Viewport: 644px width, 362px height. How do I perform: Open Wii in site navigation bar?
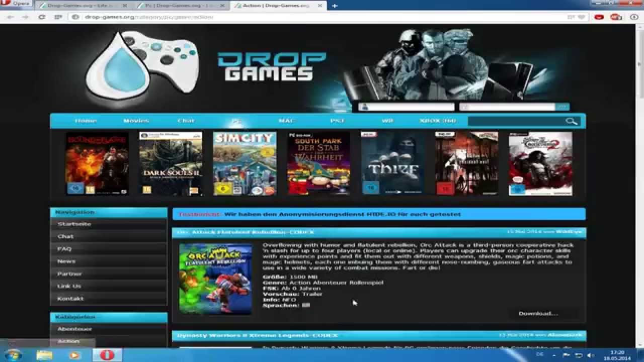click(x=387, y=121)
